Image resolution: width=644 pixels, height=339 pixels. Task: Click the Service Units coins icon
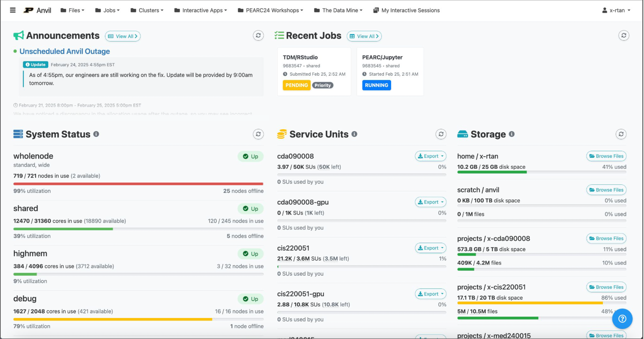(282, 134)
